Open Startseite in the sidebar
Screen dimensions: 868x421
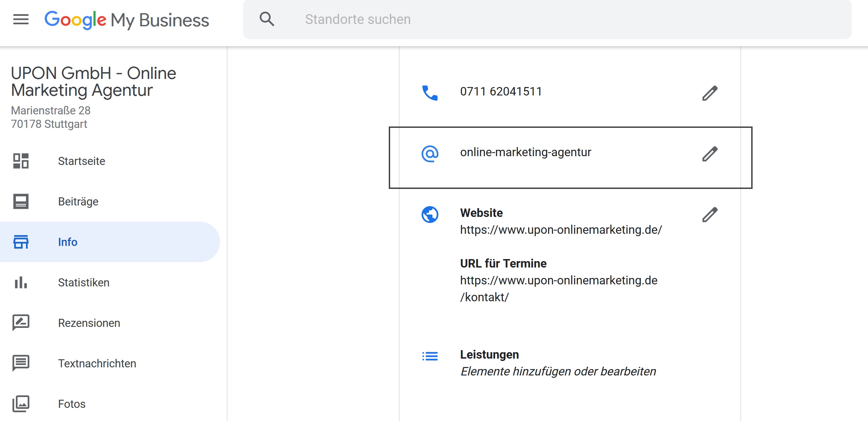click(x=81, y=161)
